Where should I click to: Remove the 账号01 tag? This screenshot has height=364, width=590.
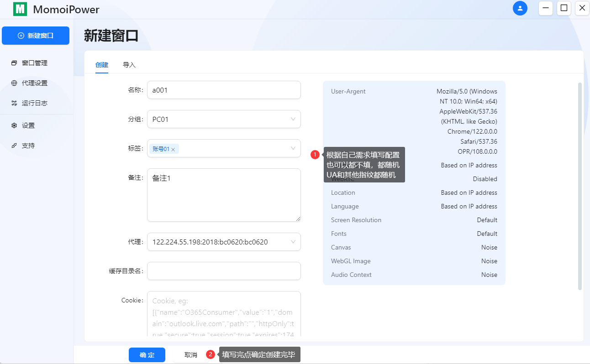174,148
